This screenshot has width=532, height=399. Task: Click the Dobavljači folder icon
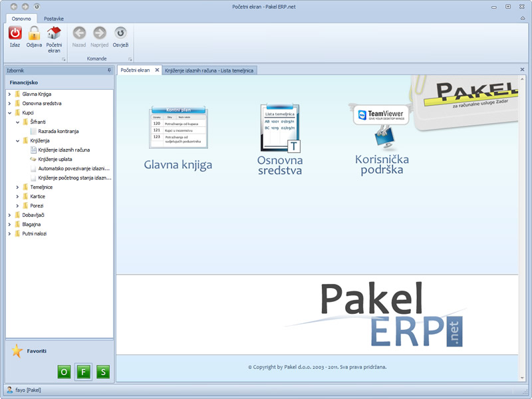pos(17,215)
